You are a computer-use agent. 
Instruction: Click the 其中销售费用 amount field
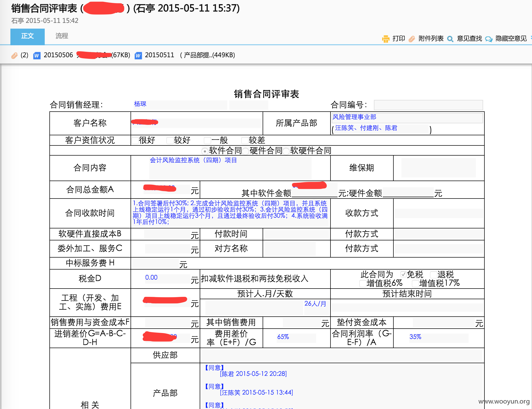[302, 323]
